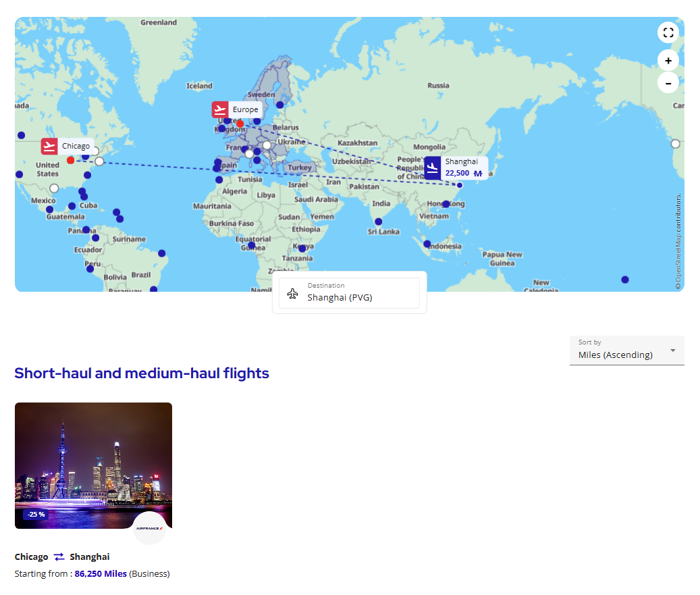Image resolution: width=700 pixels, height=595 pixels.
Task: Click the Indonesia destination dot
Action: 427,244
